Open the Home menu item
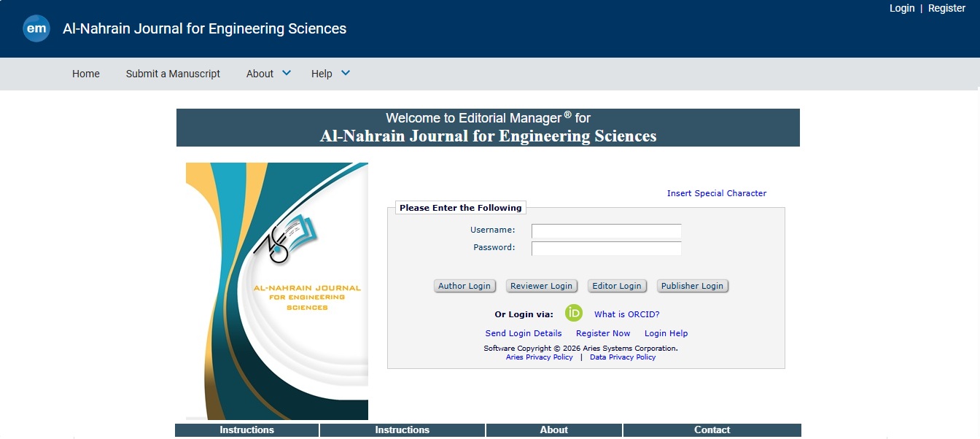The image size is (980, 439). [x=86, y=74]
